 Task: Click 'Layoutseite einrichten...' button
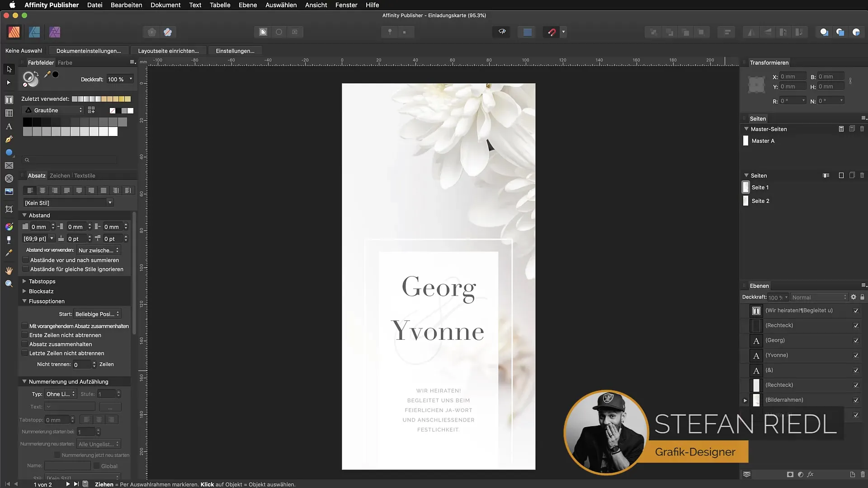tap(168, 51)
